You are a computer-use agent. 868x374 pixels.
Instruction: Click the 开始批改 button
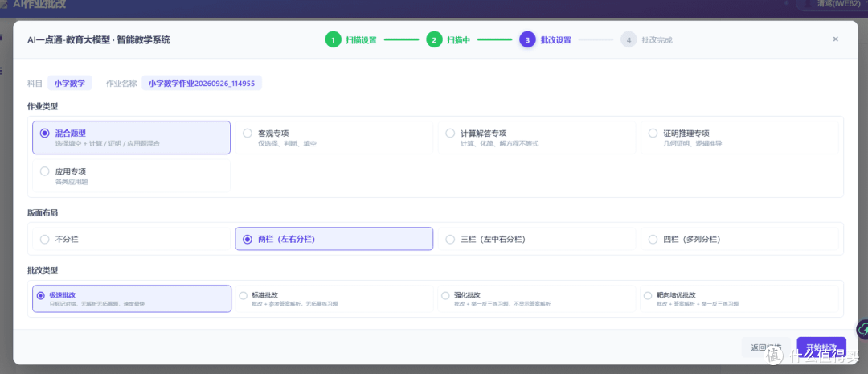[x=821, y=347]
